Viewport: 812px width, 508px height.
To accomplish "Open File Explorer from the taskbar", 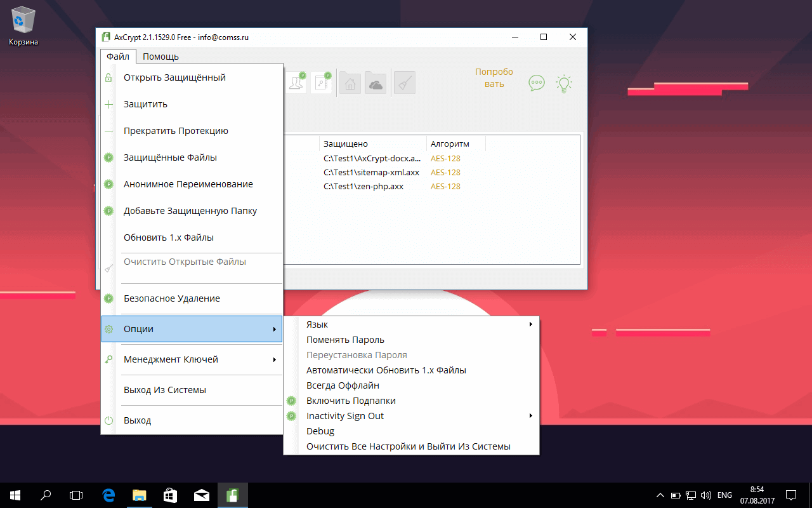I will click(x=139, y=495).
